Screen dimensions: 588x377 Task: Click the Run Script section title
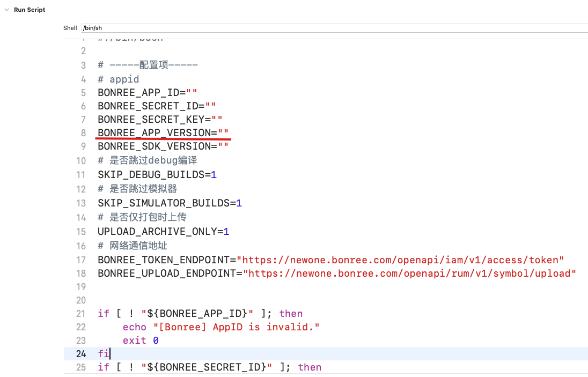tap(30, 10)
